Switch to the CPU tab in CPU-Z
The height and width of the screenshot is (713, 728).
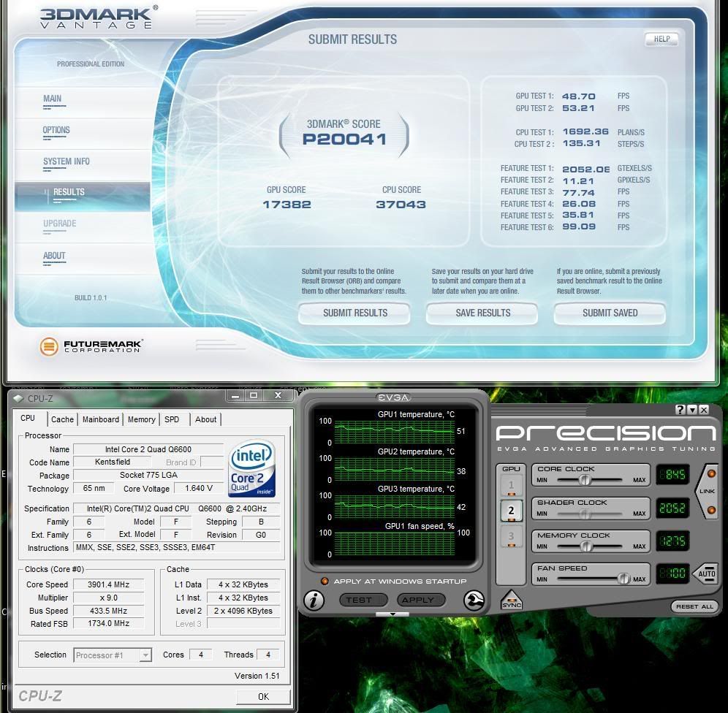pyautogui.click(x=28, y=419)
